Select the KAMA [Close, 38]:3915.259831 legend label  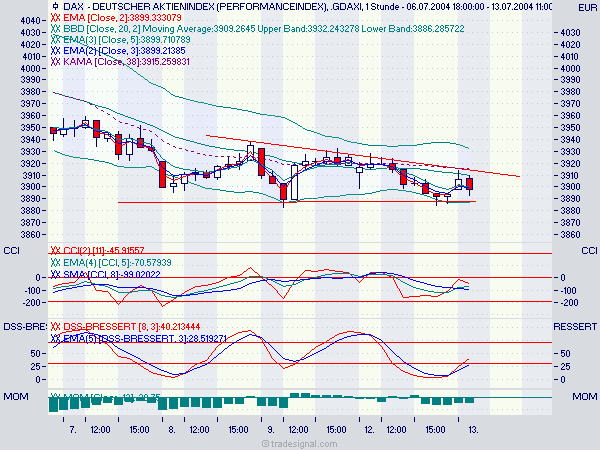(x=126, y=62)
